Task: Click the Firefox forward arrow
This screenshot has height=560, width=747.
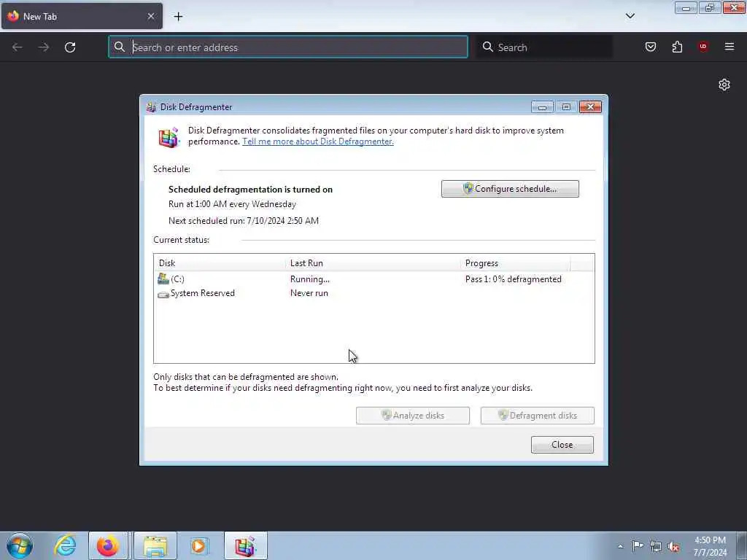Action: click(43, 47)
